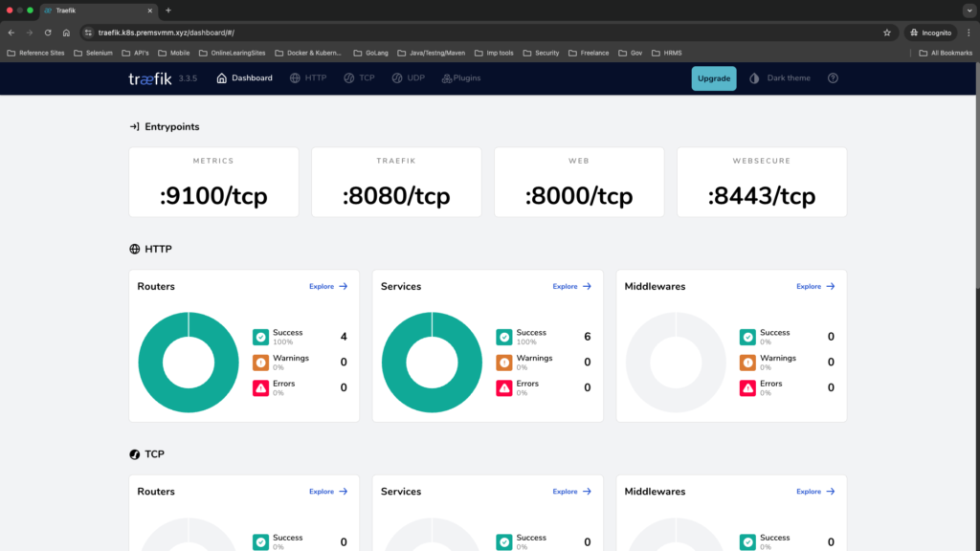Select the TRAEFIK :8080/tcp entrypoint card
The image size is (980, 551).
click(x=396, y=183)
